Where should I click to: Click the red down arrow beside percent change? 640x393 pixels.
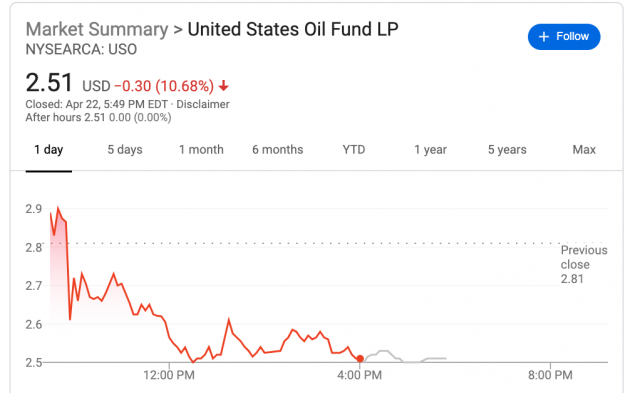coord(223,86)
